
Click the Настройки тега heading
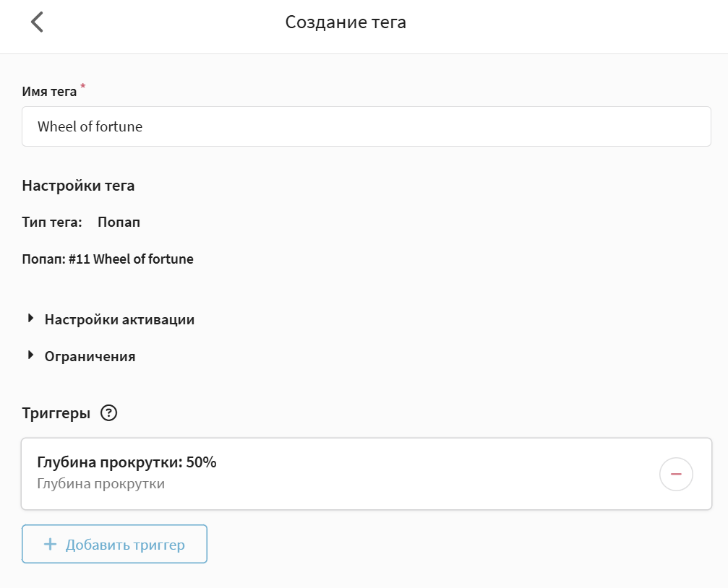78,186
